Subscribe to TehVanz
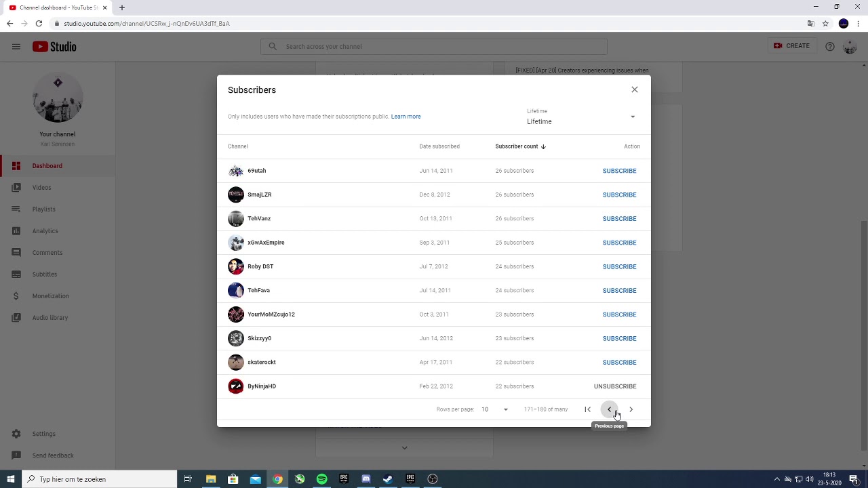The image size is (868, 488). [x=619, y=219]
